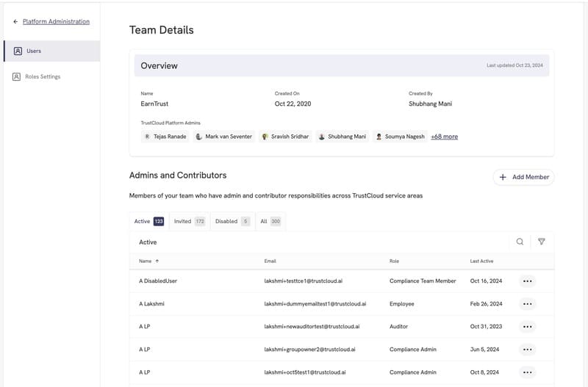Select the All members tab

click(x=270, y=221)
